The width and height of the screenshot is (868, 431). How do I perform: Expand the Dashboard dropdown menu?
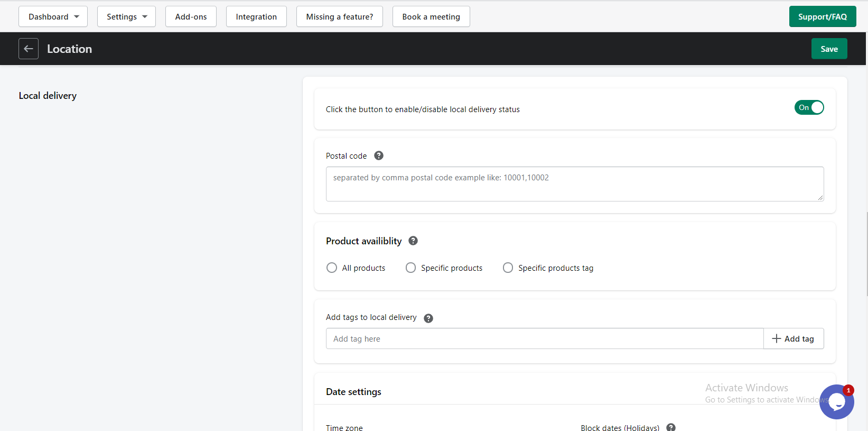[x=53, y=16]
